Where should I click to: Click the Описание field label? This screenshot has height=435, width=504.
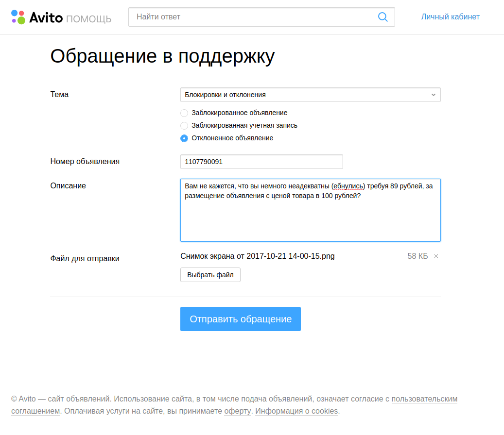68,186
